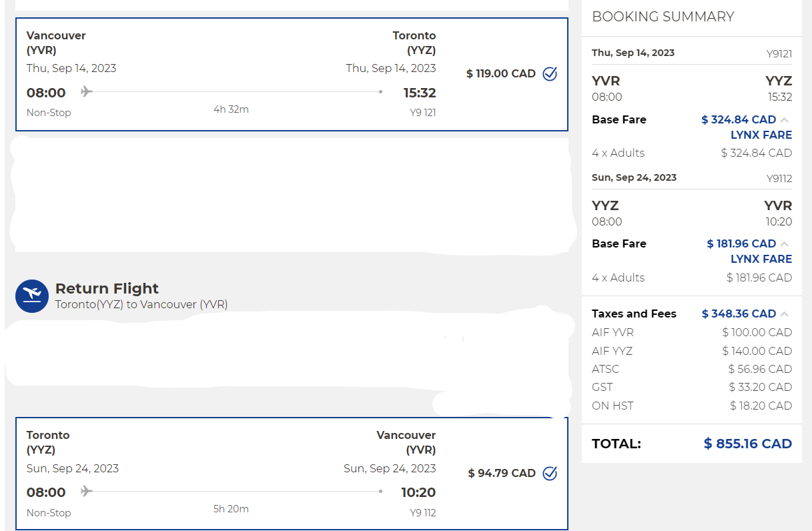Click the Booking Summary heading
This screenshot has height=531, width=812.
pos(663,17)
